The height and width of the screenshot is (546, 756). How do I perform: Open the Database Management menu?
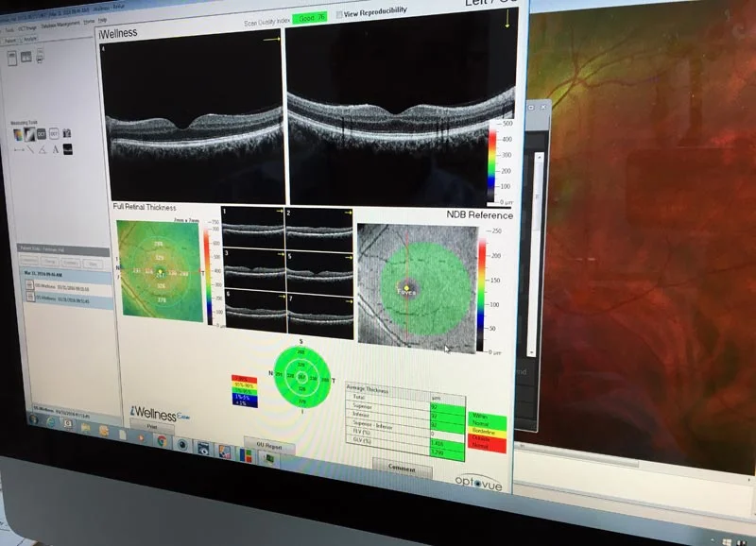(x=60, y=25)
